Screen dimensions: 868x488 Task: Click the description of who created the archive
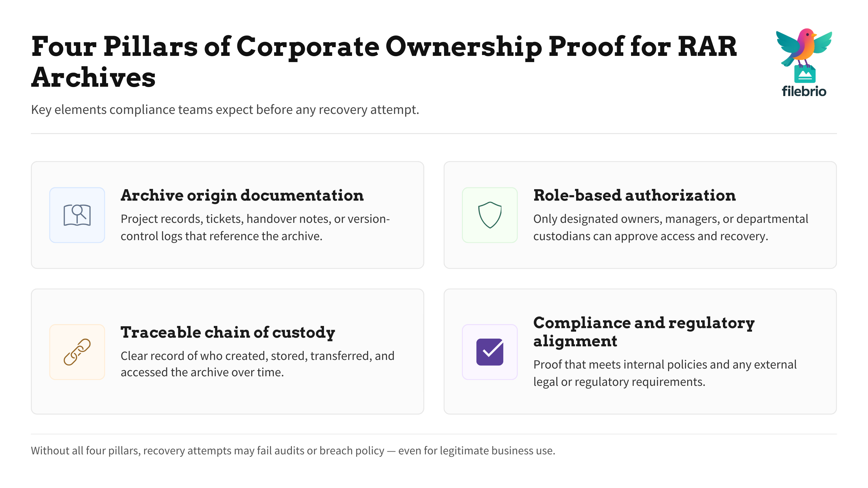pos(257,364)
